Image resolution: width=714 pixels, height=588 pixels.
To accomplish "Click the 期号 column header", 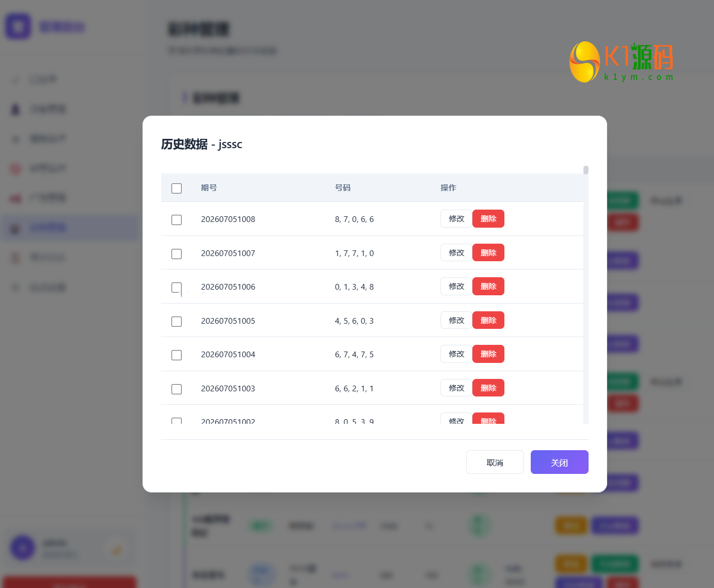I will [209, 188].
